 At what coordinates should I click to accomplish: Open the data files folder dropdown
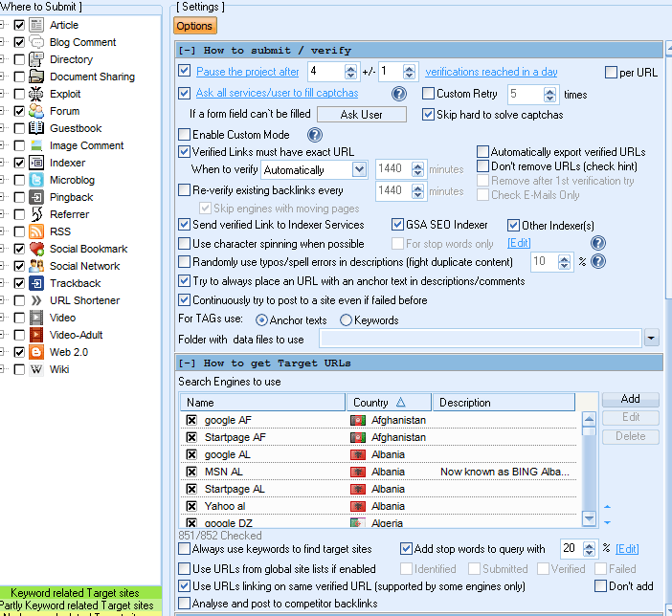(x=652, y=338)
